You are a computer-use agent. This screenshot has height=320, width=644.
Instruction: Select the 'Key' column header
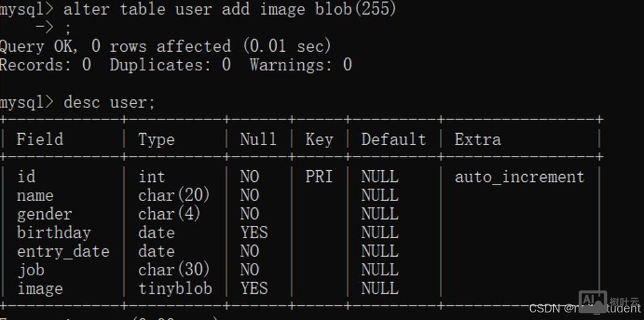318,140
